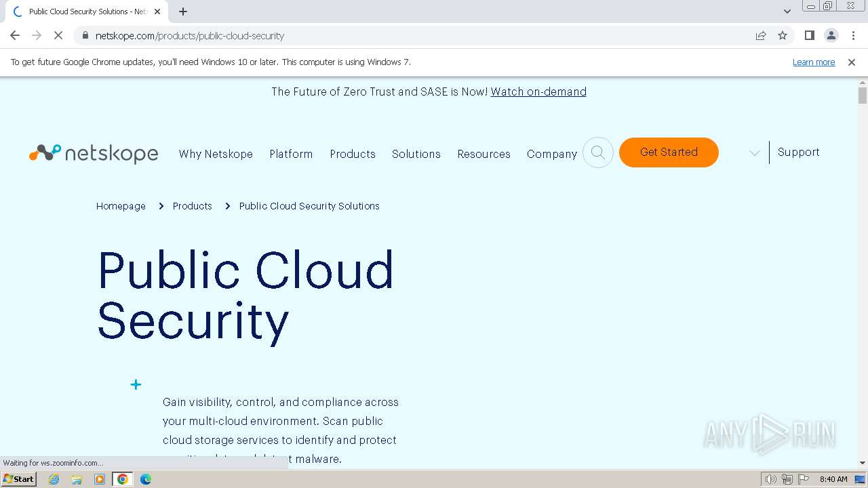Open the Chrome three-dot menu
The width and height of the screenshot is (868, 488).
click(x=853, y=35)
